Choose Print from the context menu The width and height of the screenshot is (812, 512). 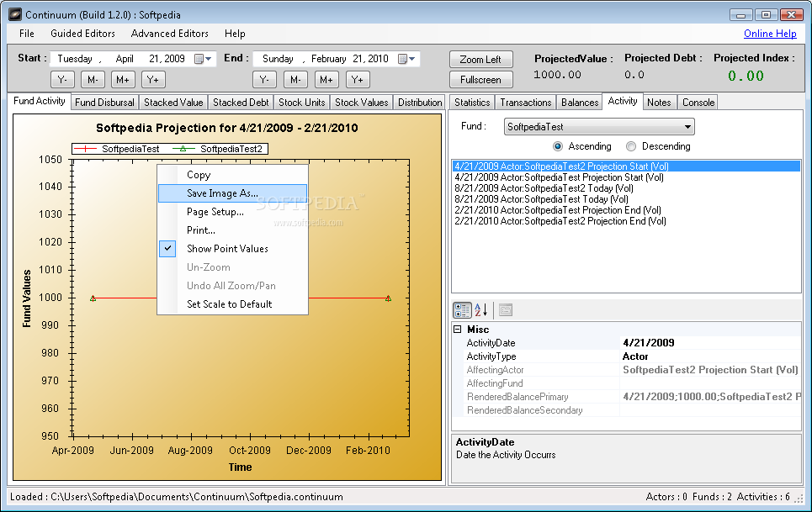coord(232,230)
